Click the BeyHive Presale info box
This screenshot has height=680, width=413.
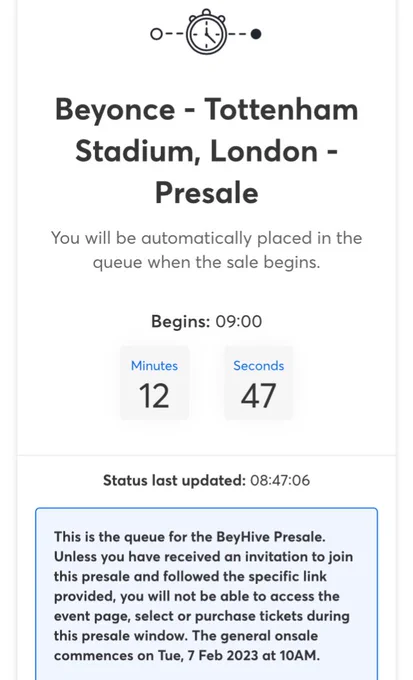(206, 594)
